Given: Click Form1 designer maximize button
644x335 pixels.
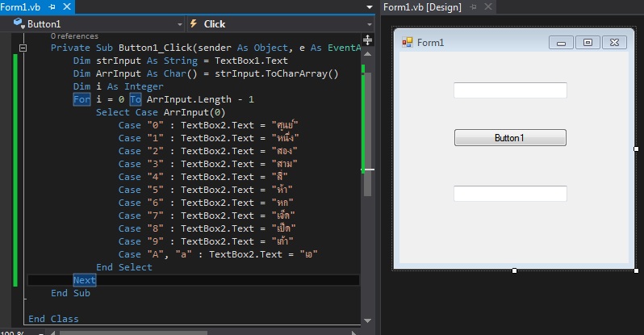Looking at the screenshot, I should pyautogui.click(x=588, y=42).
